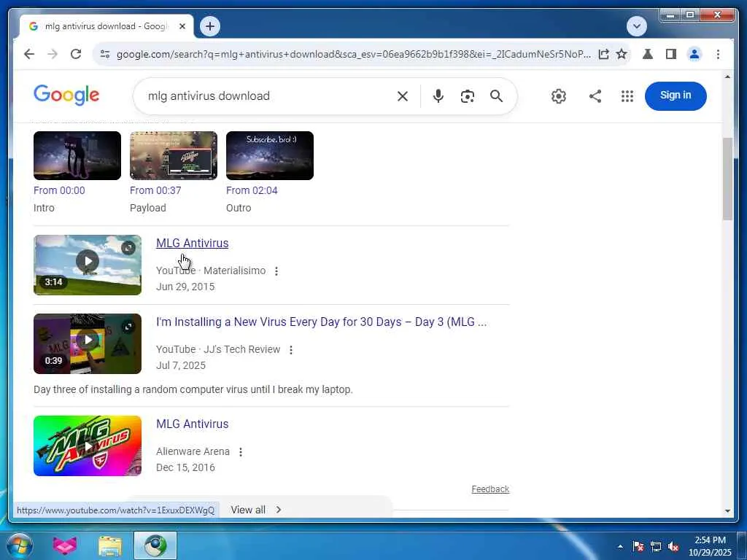Toggle the browser side panel
The image size is (747, 560).
(x=671, y=54)
